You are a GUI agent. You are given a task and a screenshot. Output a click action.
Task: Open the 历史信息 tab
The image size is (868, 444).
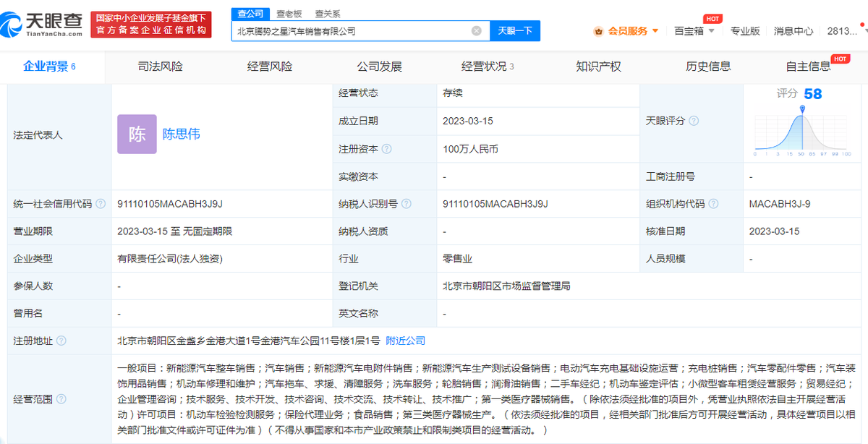[708, 67]
